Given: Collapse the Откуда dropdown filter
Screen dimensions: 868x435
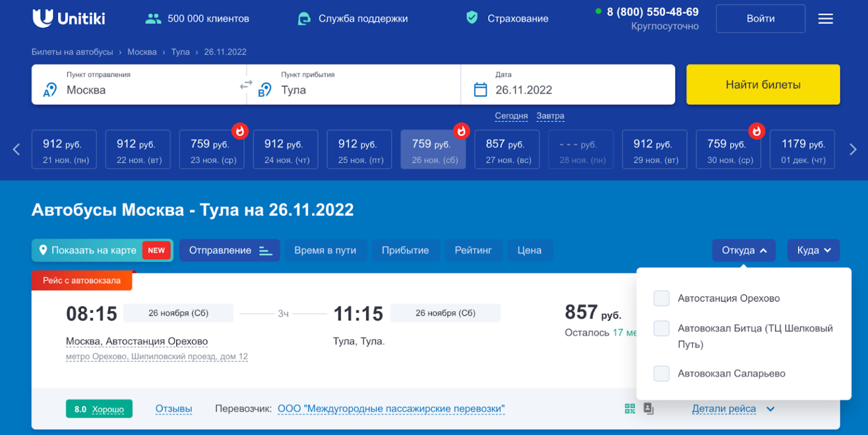Looking at the screenshot, I should point(744,250).
